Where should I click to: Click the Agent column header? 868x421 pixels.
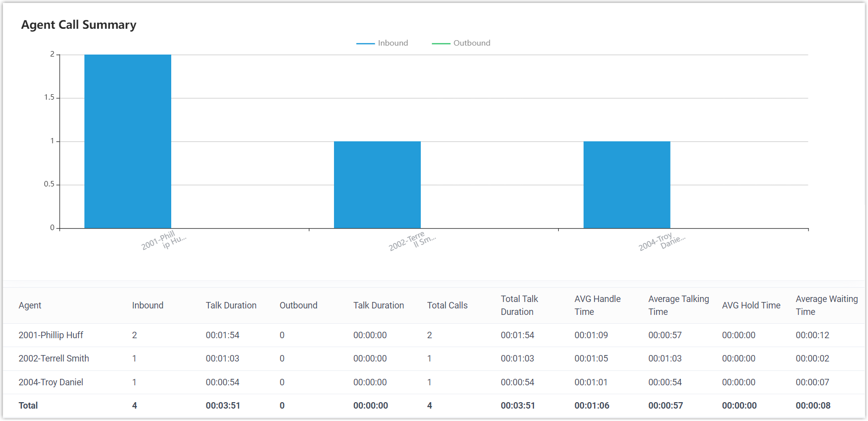click(x=30, y=305)
